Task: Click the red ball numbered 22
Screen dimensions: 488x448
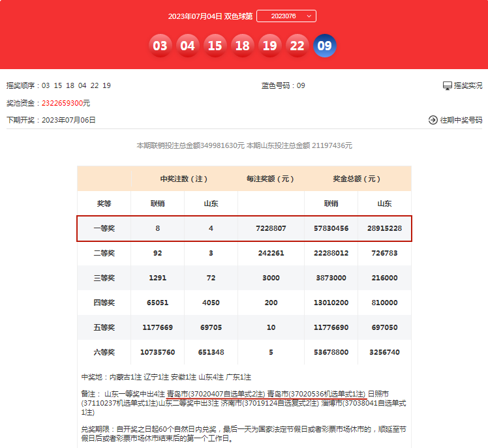Action: pos(297,46)
